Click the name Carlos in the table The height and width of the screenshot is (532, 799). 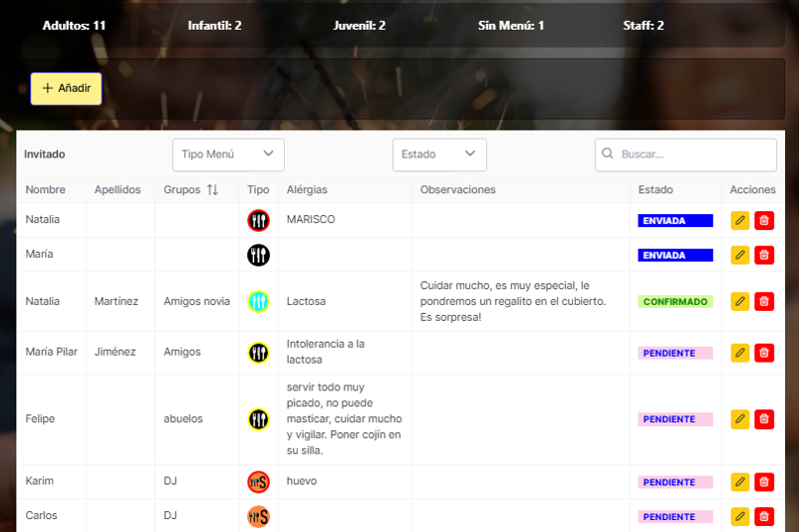coord(41,515)
